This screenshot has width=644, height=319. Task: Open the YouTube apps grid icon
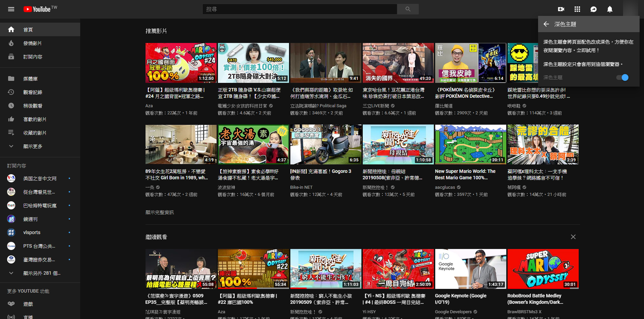coord(577,9)
